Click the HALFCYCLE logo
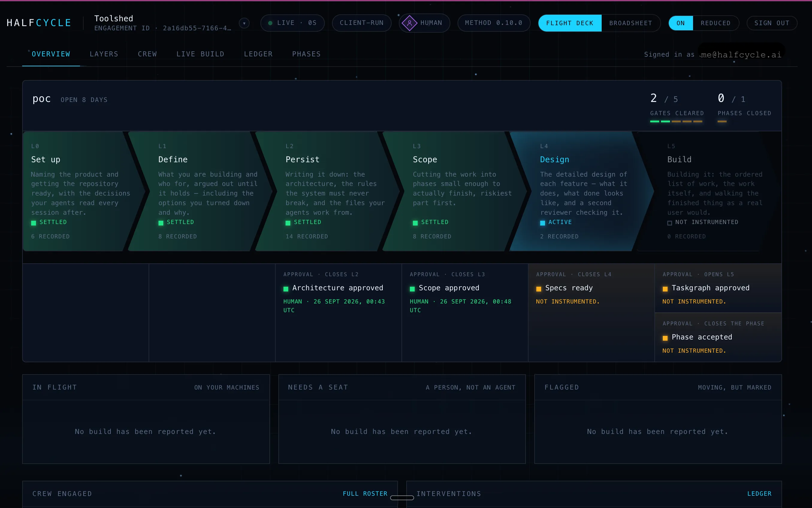The image size is (812, 508). point(39,23)
